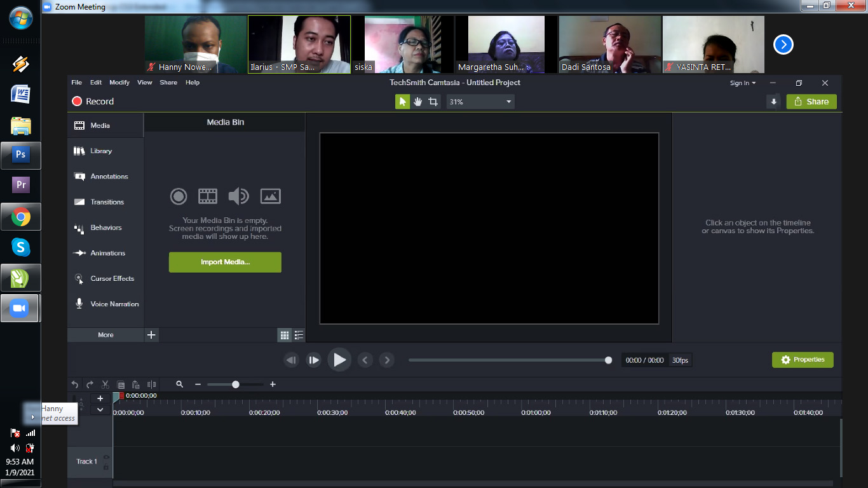Image resolution: width=868 pixels, height=488 pixels.
Task: Click the timeline zoom in plus button
Action: (x=273, y=384)
